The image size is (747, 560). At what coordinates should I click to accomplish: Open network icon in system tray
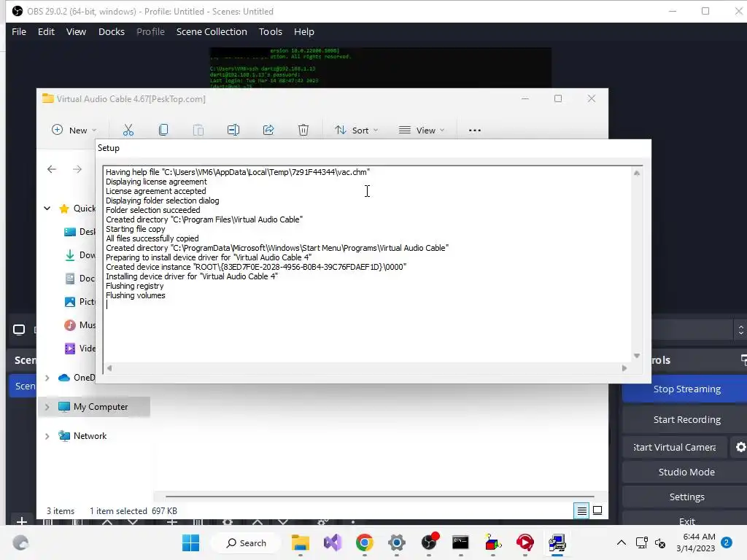[x=641, y=542]
